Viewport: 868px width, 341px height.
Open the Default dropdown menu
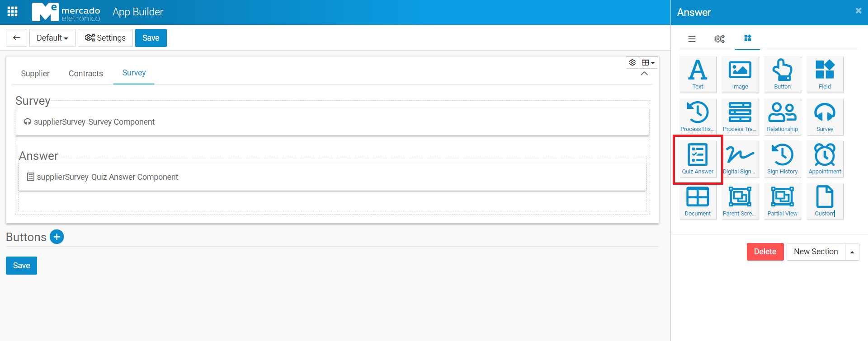(x=52, y=38)
